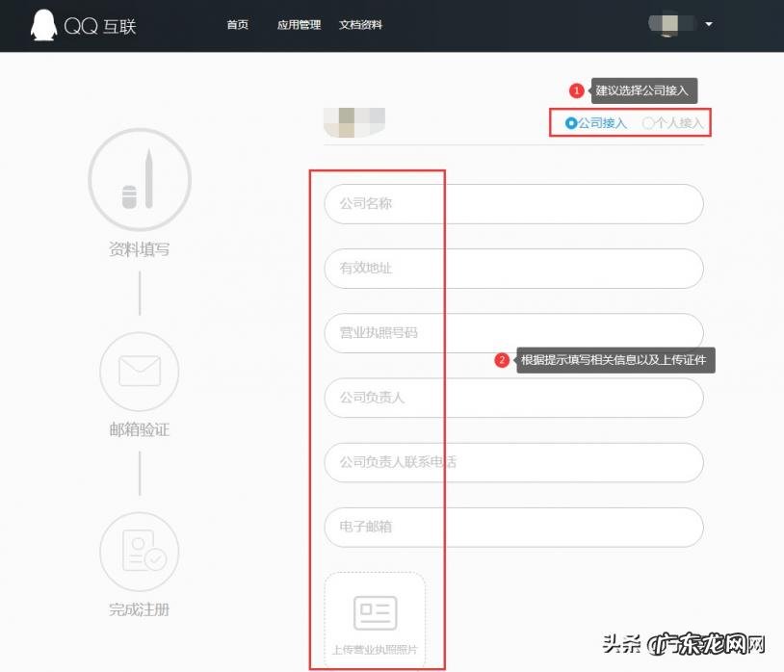Viewport: 784px width, 672px height.
Task: Click the 邮箱验证 envelope icon
Action: pos(139,373)
